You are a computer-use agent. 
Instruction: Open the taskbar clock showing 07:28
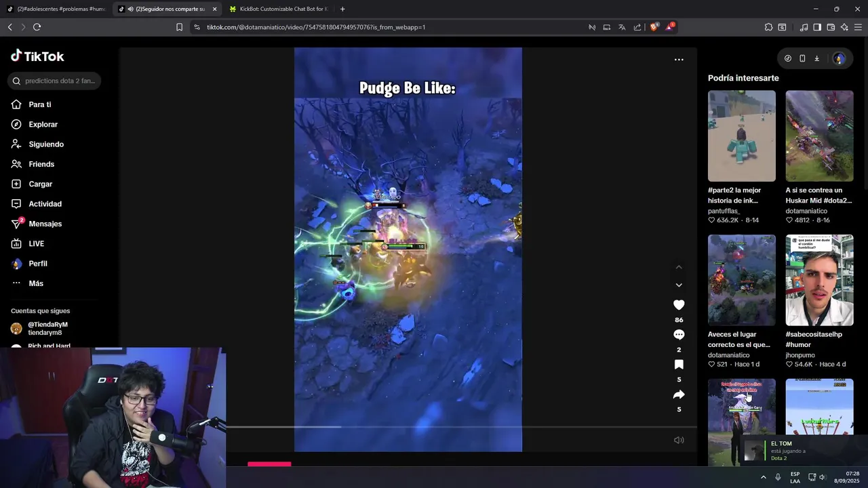pyautogui.click(x=848, y=477)
